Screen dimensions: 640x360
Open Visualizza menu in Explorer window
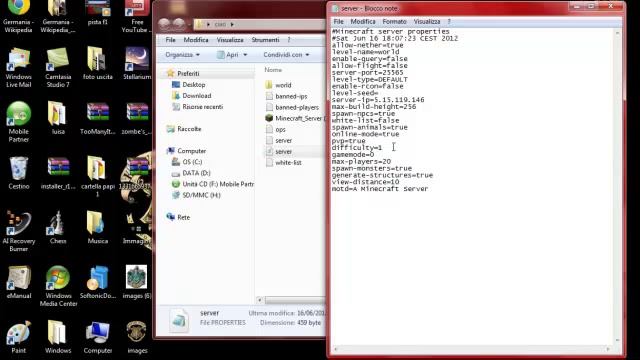[230, 40]
